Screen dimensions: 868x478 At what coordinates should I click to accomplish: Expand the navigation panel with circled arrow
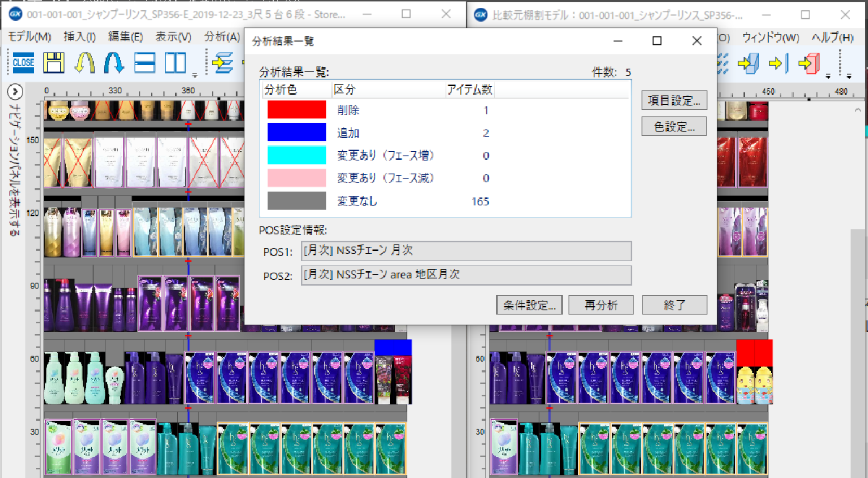point(14,92)
